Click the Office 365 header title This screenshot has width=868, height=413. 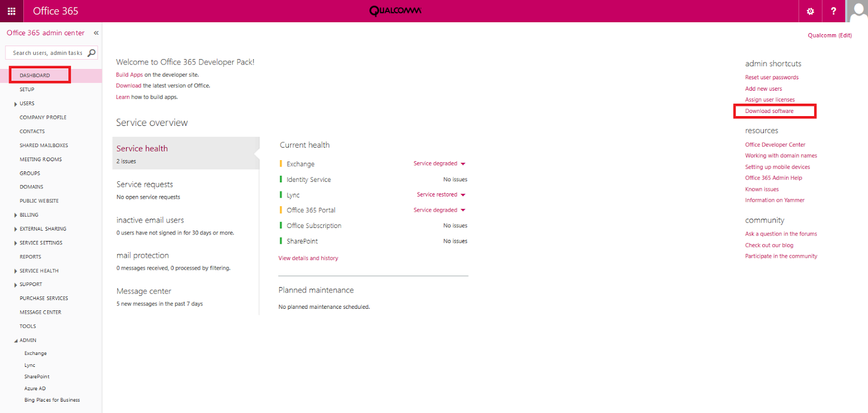55,11
